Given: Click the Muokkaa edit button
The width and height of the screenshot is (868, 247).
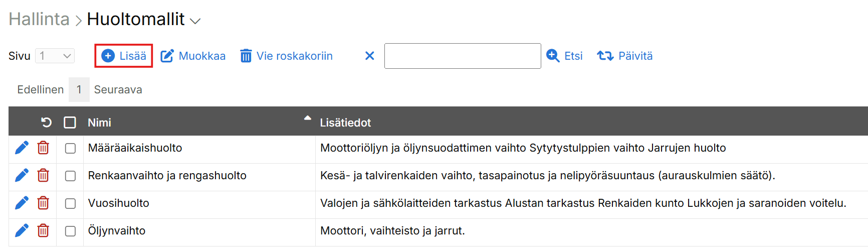Looking at the screenshot, I should click(x=193, y=56).
